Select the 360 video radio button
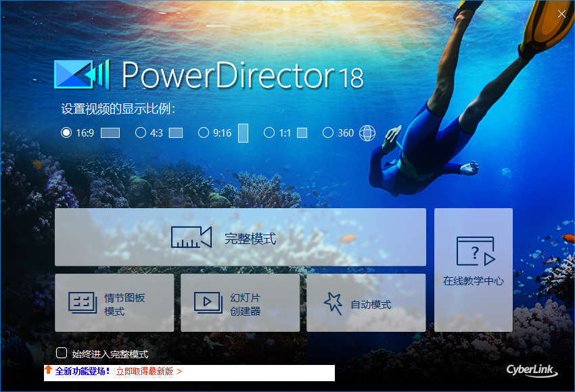This screenshot has height=392, width=575. (328, 132)
